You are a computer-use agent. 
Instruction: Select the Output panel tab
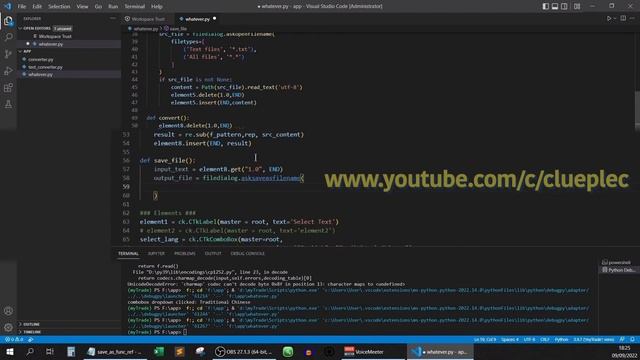tap(213, 253)
